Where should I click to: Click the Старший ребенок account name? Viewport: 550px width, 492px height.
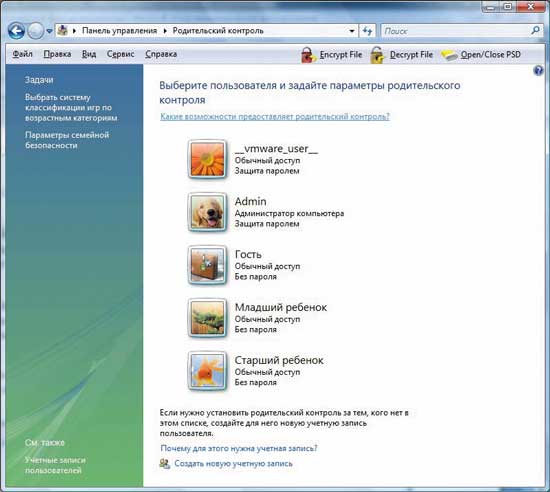pyautogui.click(x=279, y=360)
